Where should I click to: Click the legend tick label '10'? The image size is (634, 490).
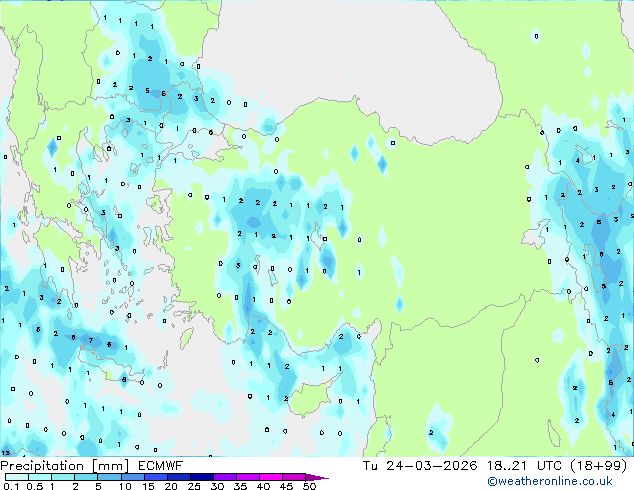125,486
